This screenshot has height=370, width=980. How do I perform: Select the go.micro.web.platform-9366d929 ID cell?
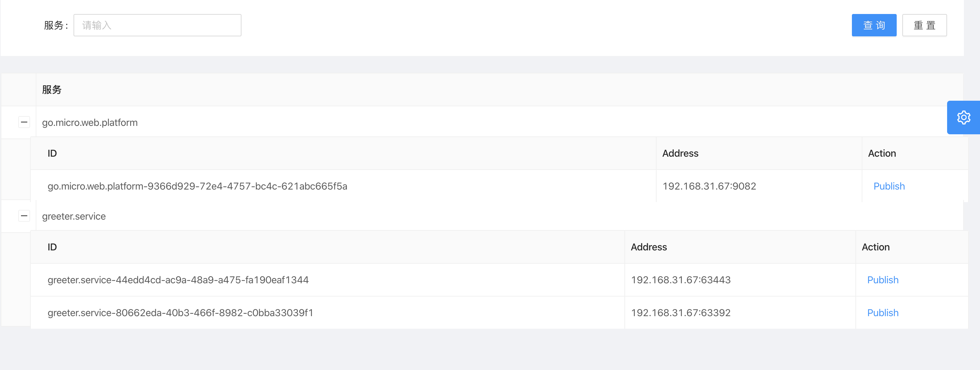197,186
